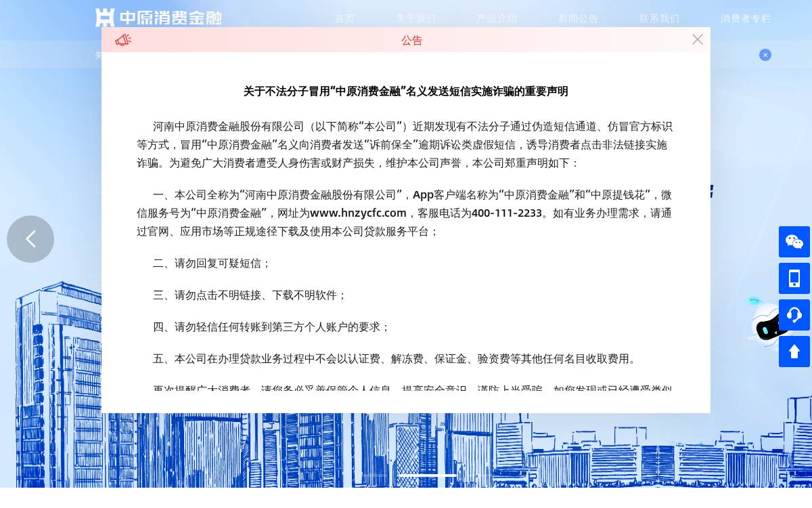Open the 首页 navigation item
The image size is (812, 508).
(345, 18)
